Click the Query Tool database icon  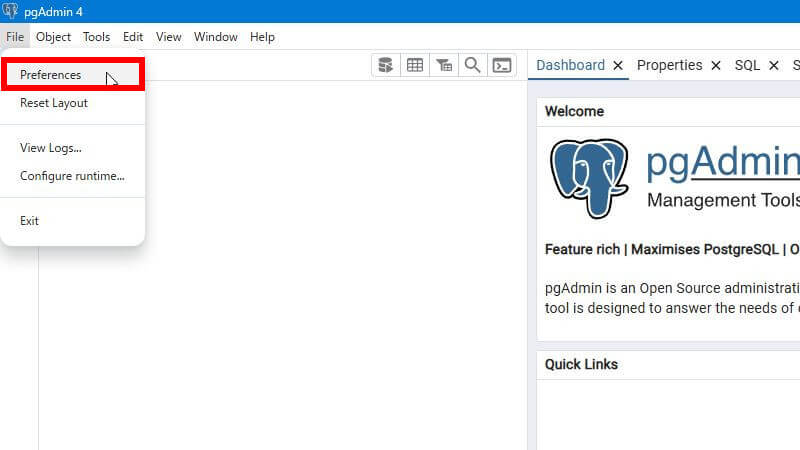point(386,65)
